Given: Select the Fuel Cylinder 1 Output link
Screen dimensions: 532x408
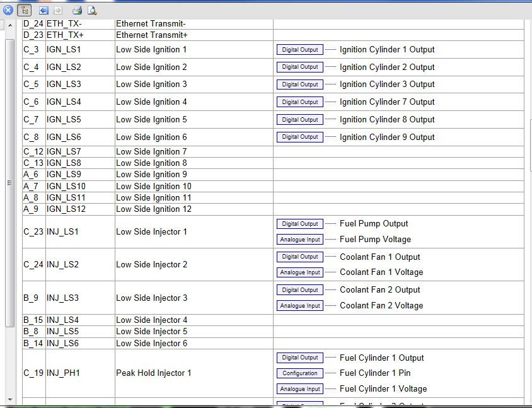Looking at the screenshot, I should (381, 358).
